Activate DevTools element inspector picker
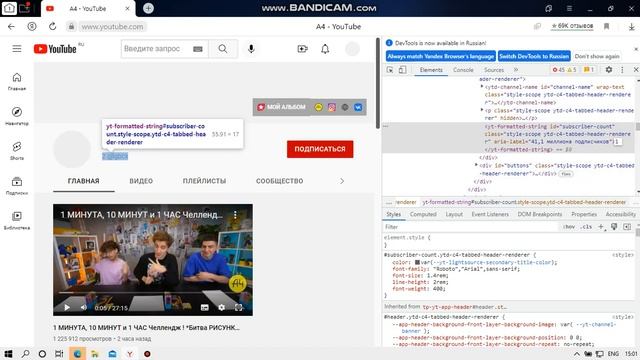Screen dimensions: 640x360 [x=390, y=70]
